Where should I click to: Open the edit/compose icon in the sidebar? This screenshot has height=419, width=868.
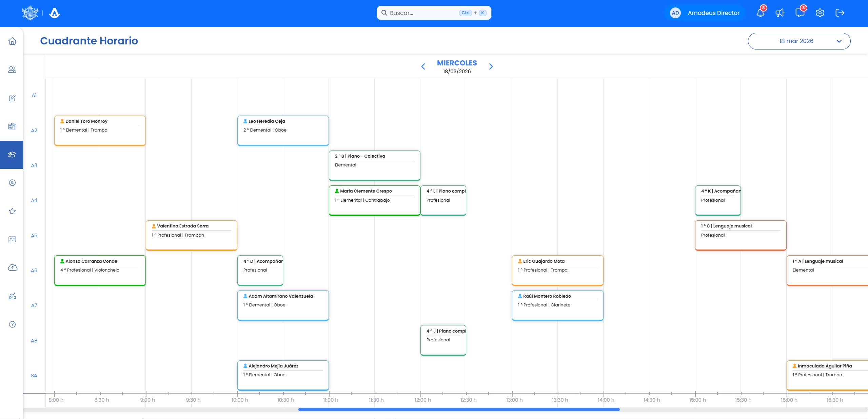click(12, 98)
